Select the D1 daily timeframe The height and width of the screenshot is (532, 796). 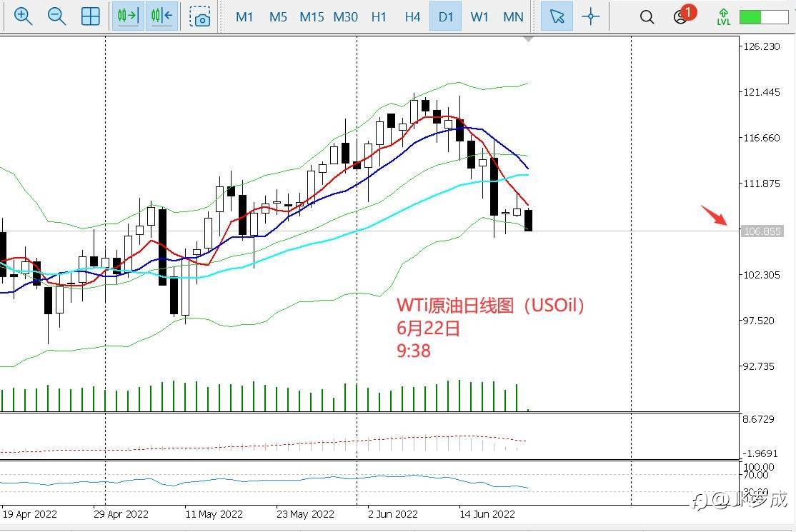coord(446,16)
